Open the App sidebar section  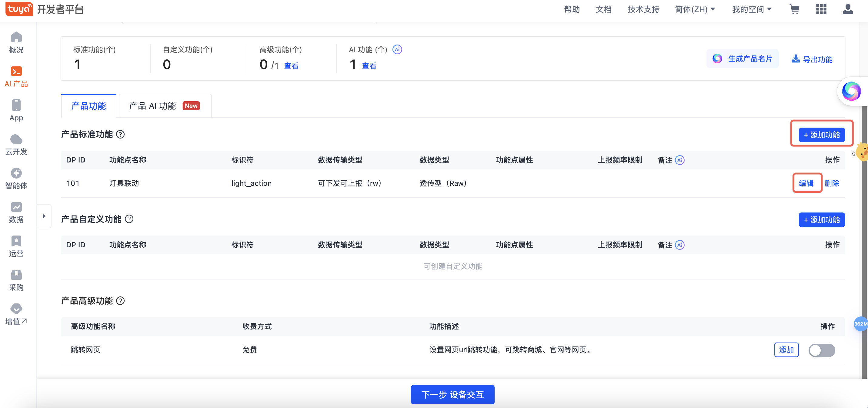pos(16,111)
